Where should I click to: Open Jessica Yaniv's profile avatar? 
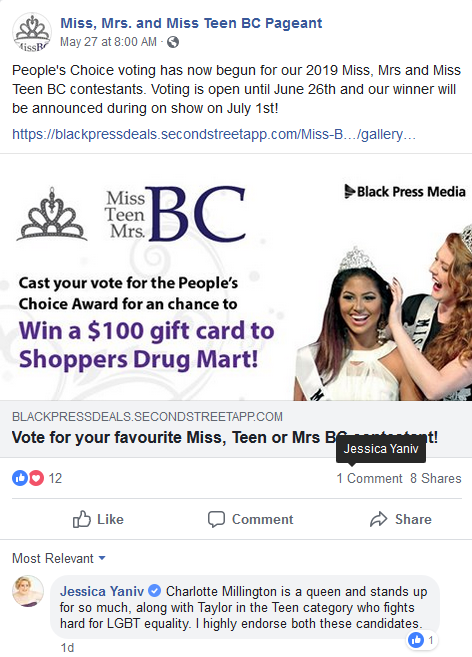[x=28, y=591]
